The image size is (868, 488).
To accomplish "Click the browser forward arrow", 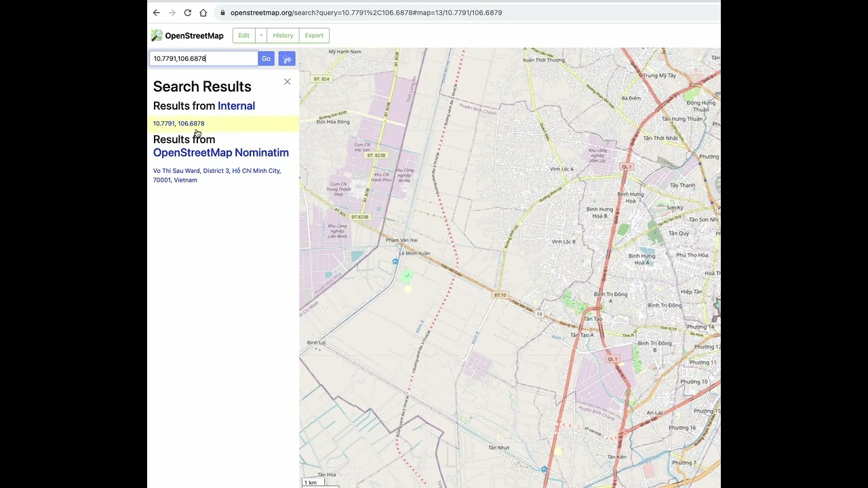I will (172, 12).
